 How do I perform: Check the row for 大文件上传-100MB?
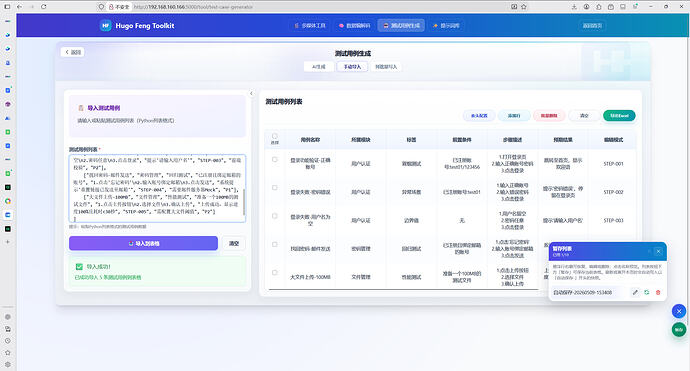pyautogui.click(x=275, y=272)
